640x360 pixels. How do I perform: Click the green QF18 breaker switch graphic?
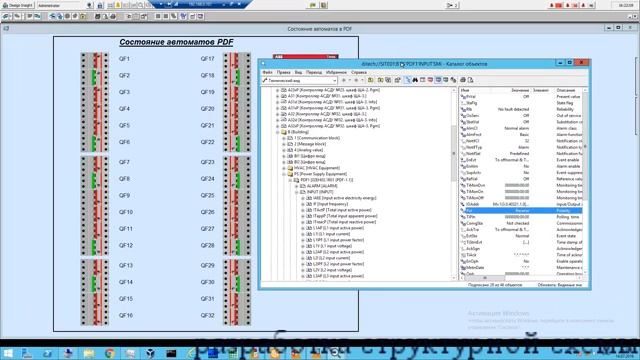tap(237, 77)
